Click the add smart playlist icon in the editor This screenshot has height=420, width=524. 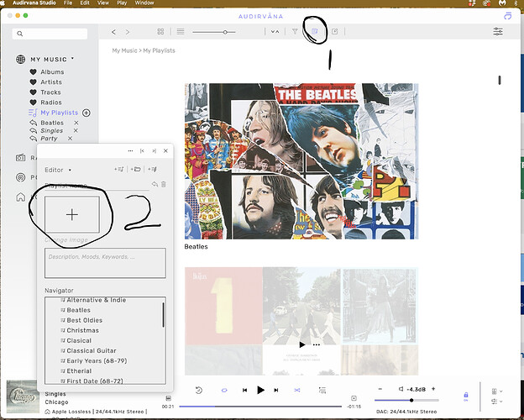pos(152,169)
